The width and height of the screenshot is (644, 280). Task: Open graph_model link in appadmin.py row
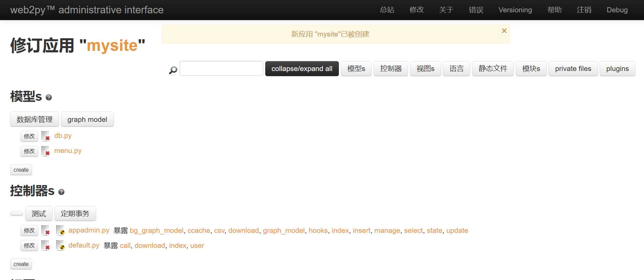284,230
